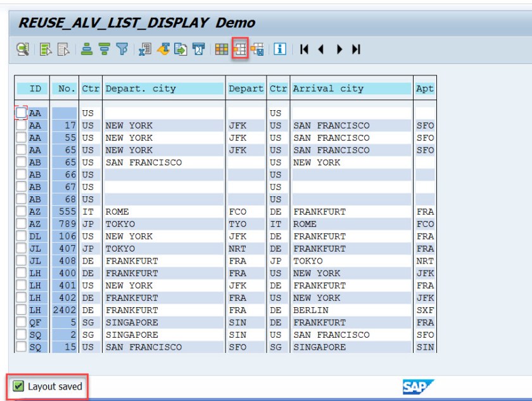Click SINGAPORE arrival city in SQ 15 row
The height and width of the screenshot is (401, 532).
320,347
